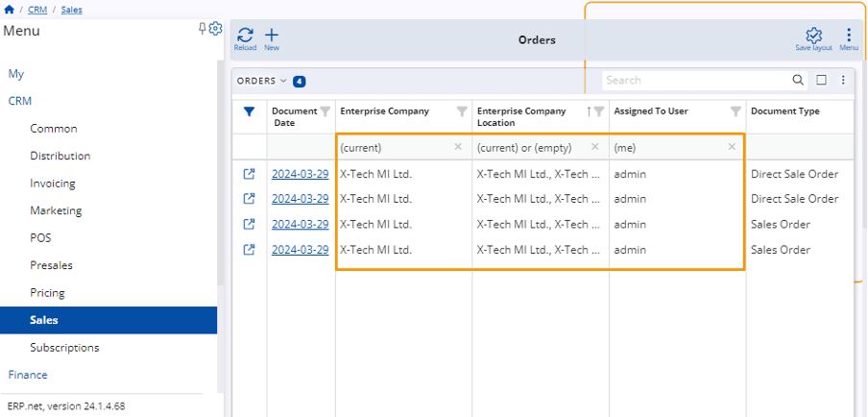Click the home icon in breadcrumb
The height and width of the screenshot is (417, 868).
9,10
